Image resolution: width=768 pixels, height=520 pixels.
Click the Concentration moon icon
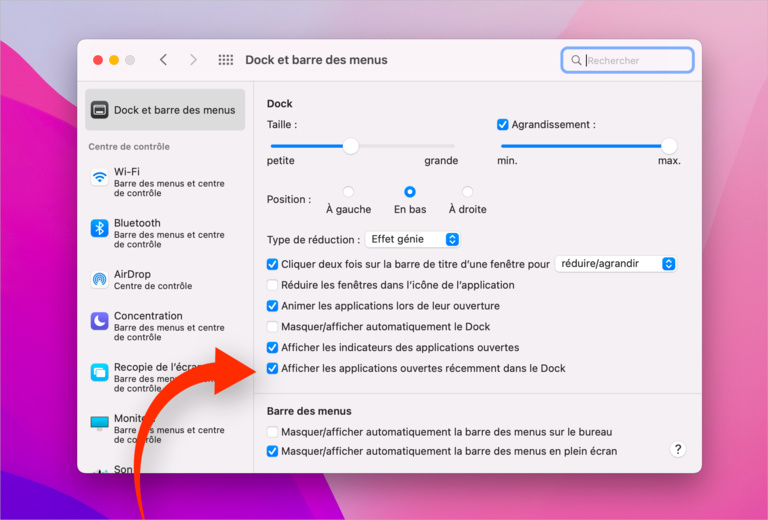(100, 321)
